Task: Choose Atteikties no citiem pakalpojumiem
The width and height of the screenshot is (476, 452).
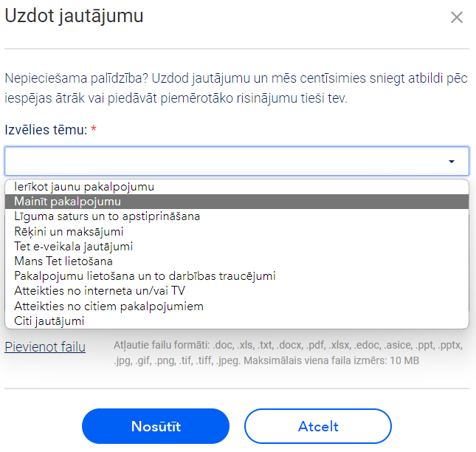Action: pyautogui.click(x=237, y=306)
